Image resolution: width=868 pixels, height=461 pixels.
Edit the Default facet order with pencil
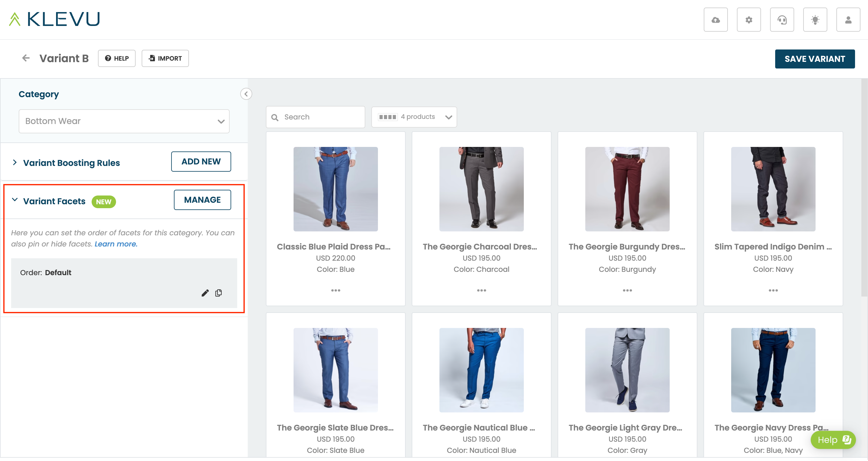point(205,293)
